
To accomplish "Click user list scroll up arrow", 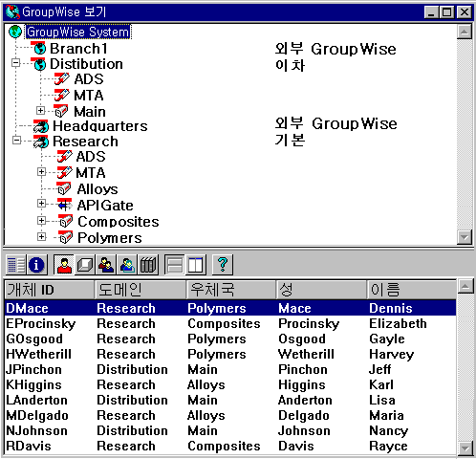I will [465, 287].
